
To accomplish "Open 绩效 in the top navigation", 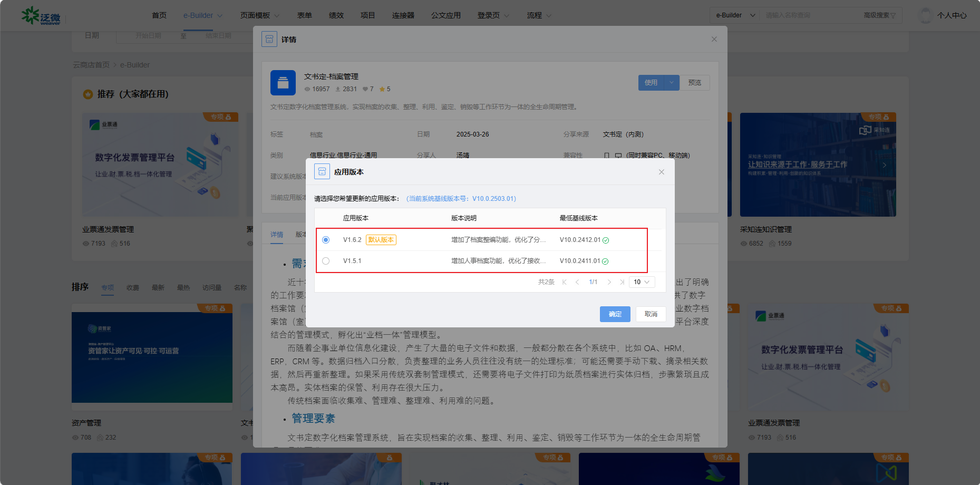I will (x=336, y=15).
